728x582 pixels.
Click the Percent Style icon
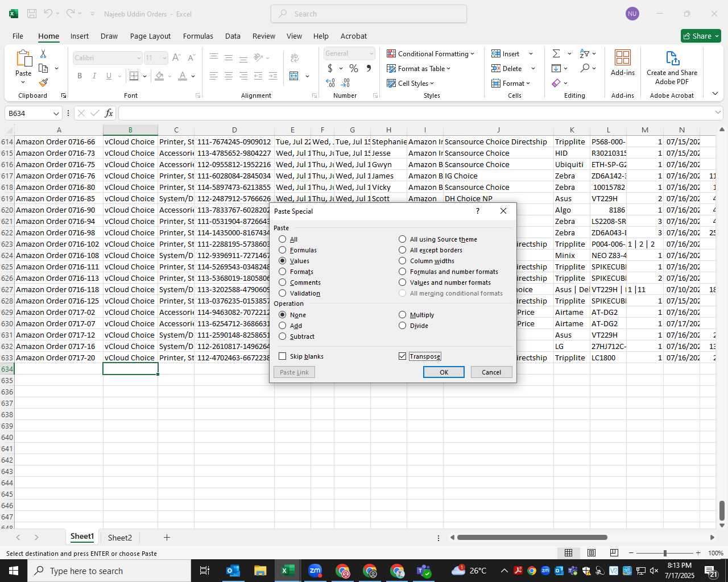(354, 68)
